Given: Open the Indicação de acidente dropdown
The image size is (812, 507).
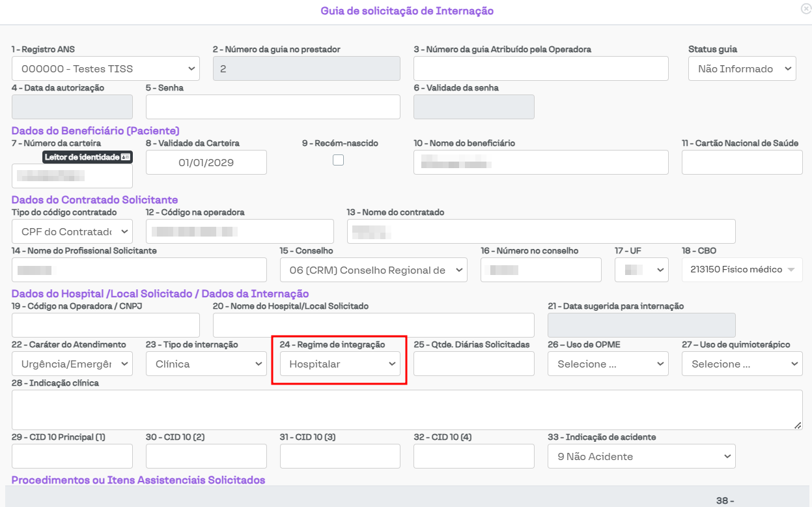Looking at the screenshot, I should click(x=641, y=457).
